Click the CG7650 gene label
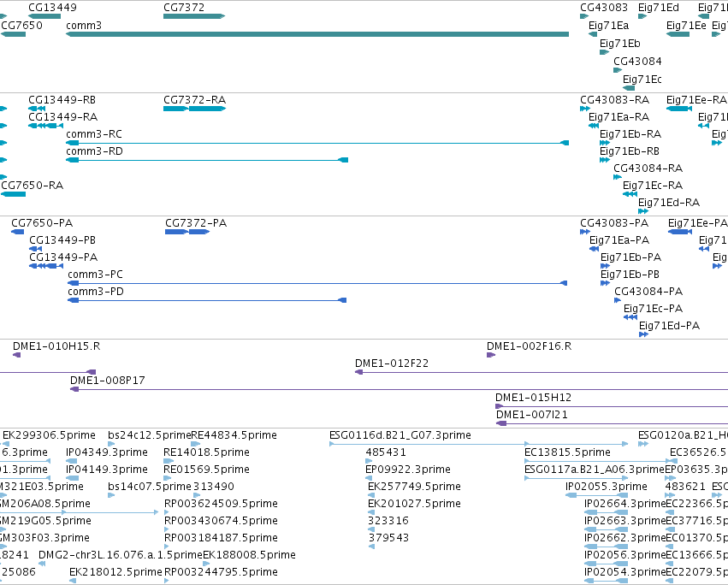Screen dimensions: 728x585 point(22,25)
